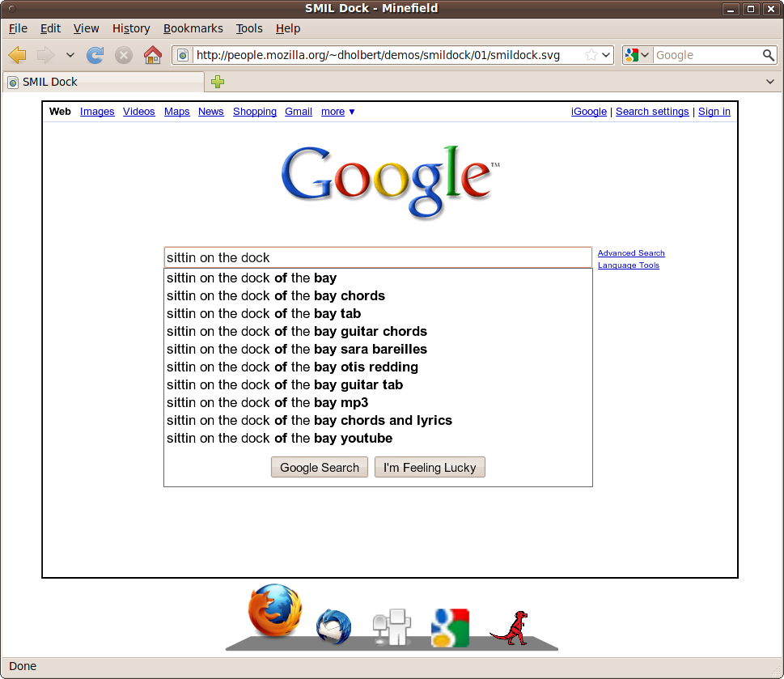Bookmark this page with the star icon
Screen dimensions: 784x679
pyautogui.click(x=591, y=55)
